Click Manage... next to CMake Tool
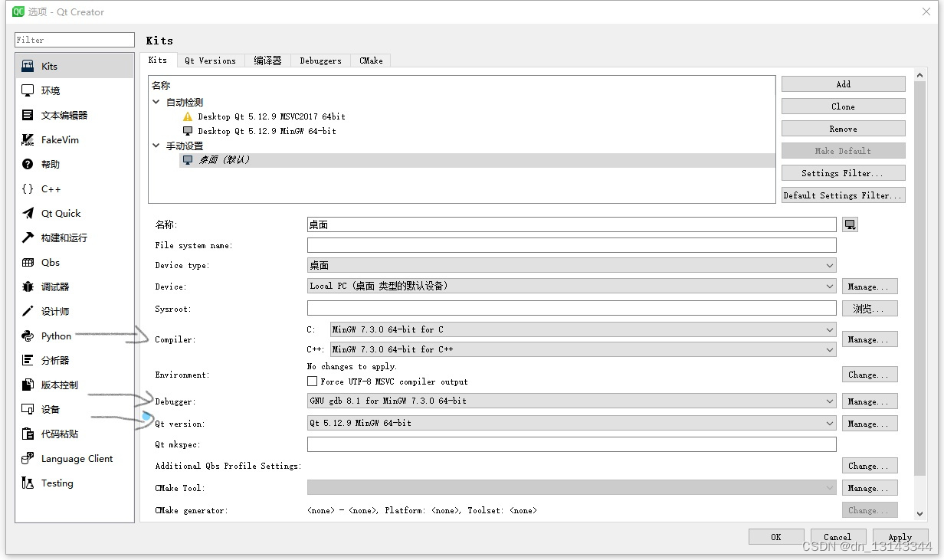Image resolution: width=944 pixels, height=560 pixels. 870,488
